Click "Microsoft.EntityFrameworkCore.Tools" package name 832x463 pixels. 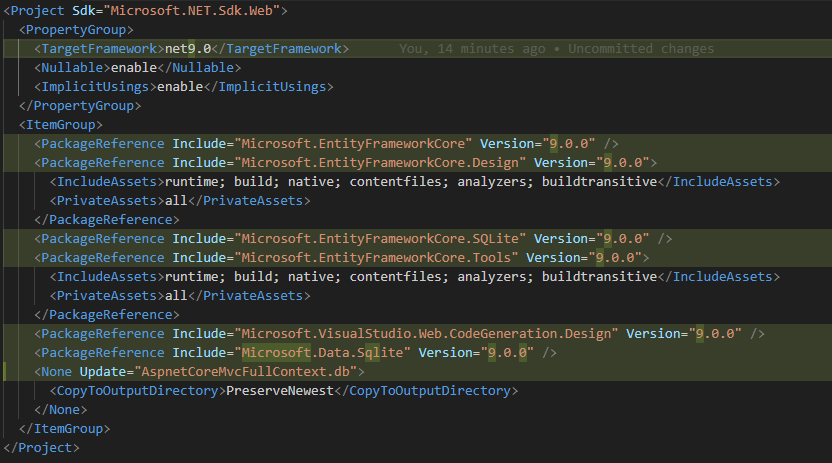coord(376,258)
